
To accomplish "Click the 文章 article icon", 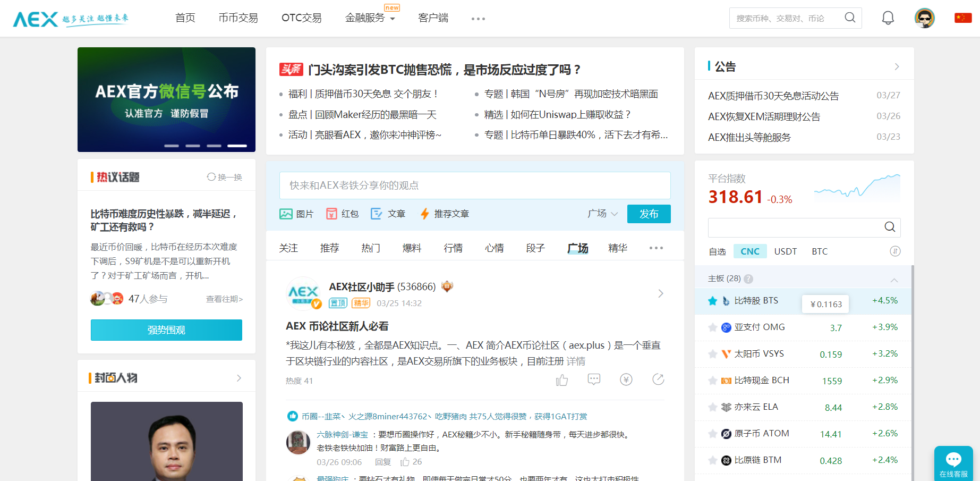I will point(377,214).
